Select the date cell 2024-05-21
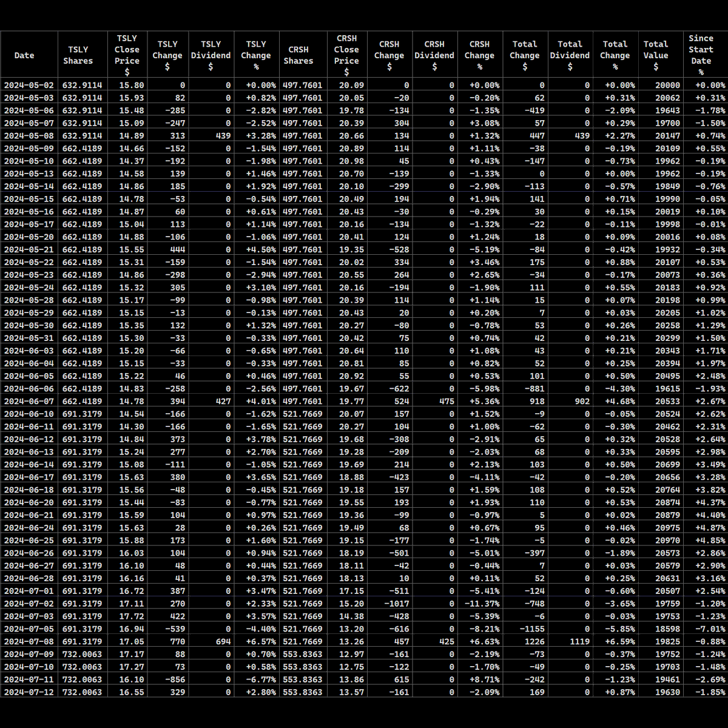 [x=29, y=250]
